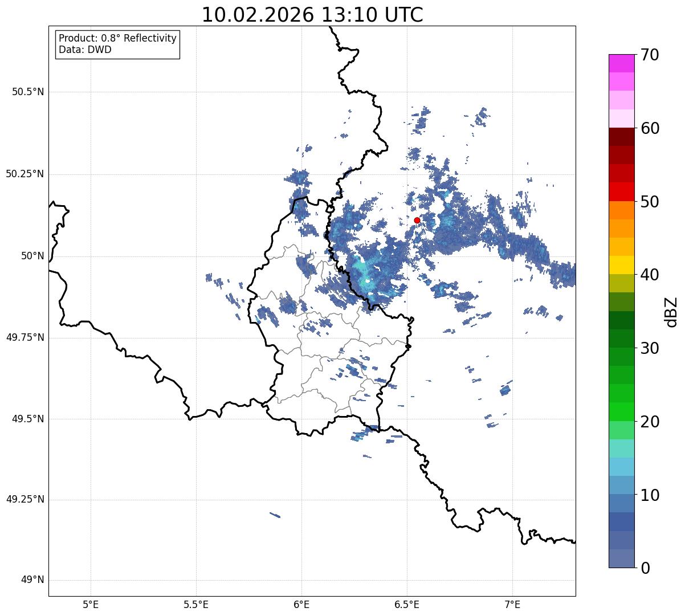The image size is (685, 616).
Task: Click the 50°N latitude label
Action: (32, 256)
